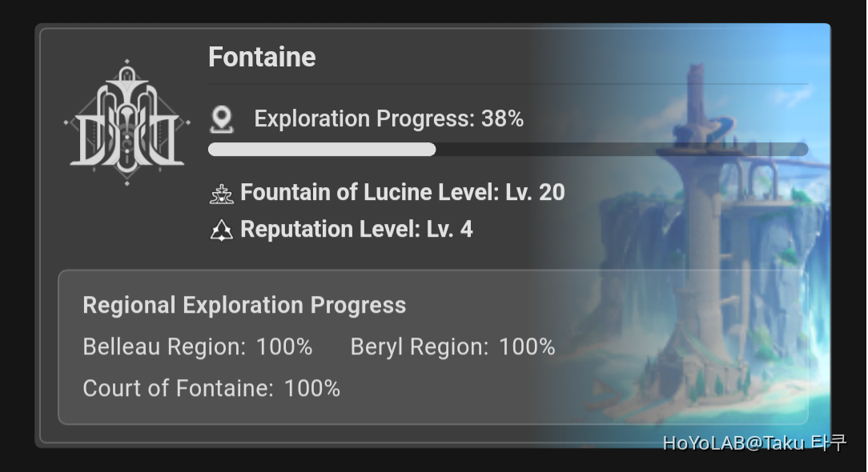Click the Fountain of Lucine statue icon
Image resolution: width=868 pixels, height=472 pixels.
[221, 192]
